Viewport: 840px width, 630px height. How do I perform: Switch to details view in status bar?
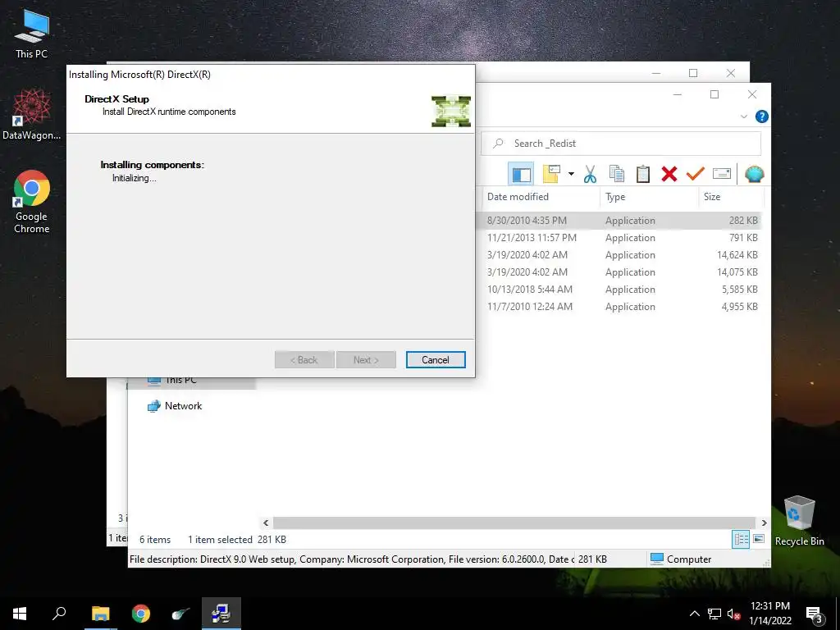pyautogui.click(x=741, y=540)
